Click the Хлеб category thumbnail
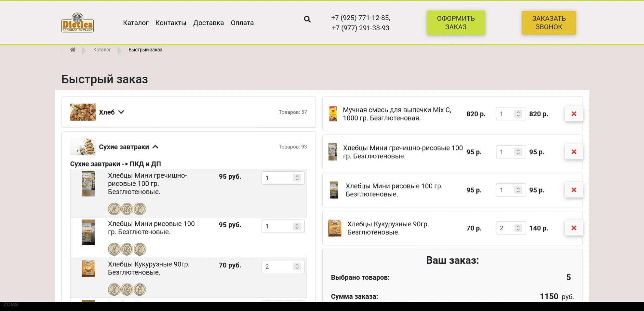The height and width of the screenshot is (311, 644). point(83,112)
